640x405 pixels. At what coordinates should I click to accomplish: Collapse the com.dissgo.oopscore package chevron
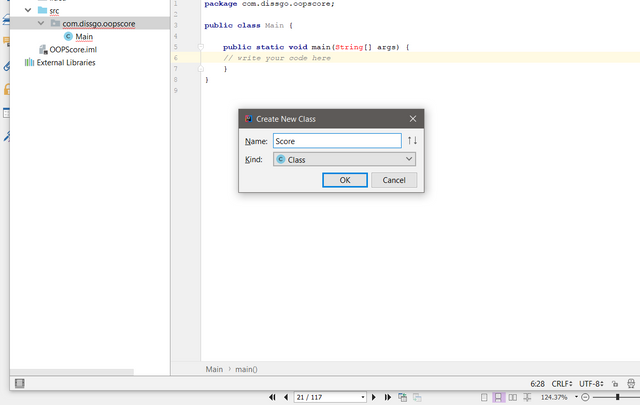tap(41, 23)
